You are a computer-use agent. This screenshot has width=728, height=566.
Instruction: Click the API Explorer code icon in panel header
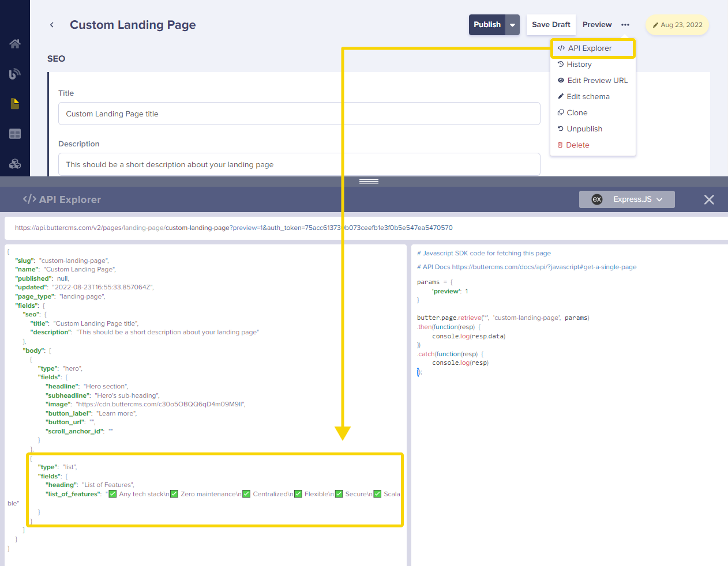29,199
